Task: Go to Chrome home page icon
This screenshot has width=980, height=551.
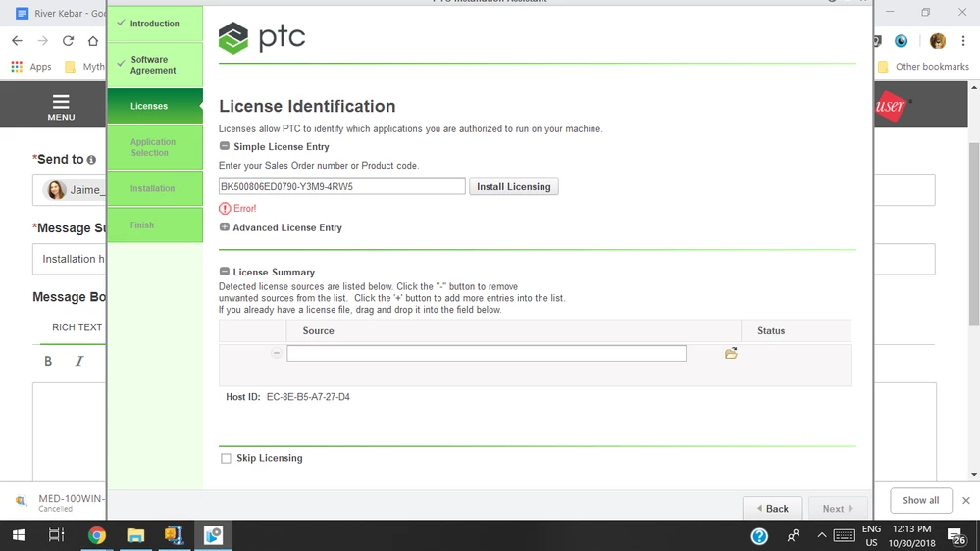Action: [93, 41]
